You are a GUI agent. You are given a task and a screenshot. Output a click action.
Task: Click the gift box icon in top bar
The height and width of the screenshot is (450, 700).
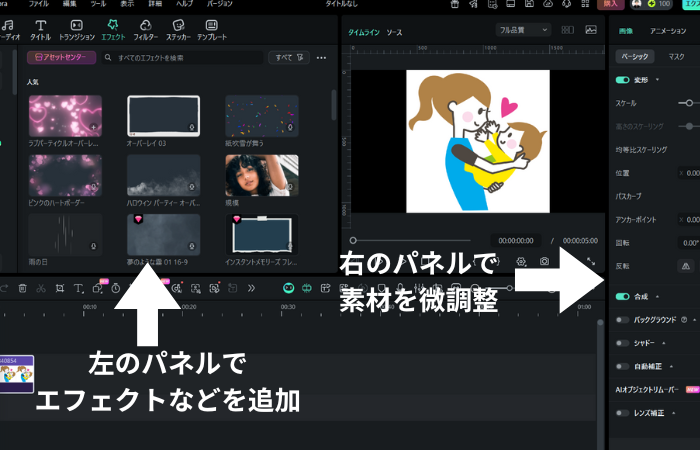coord(454,4)
